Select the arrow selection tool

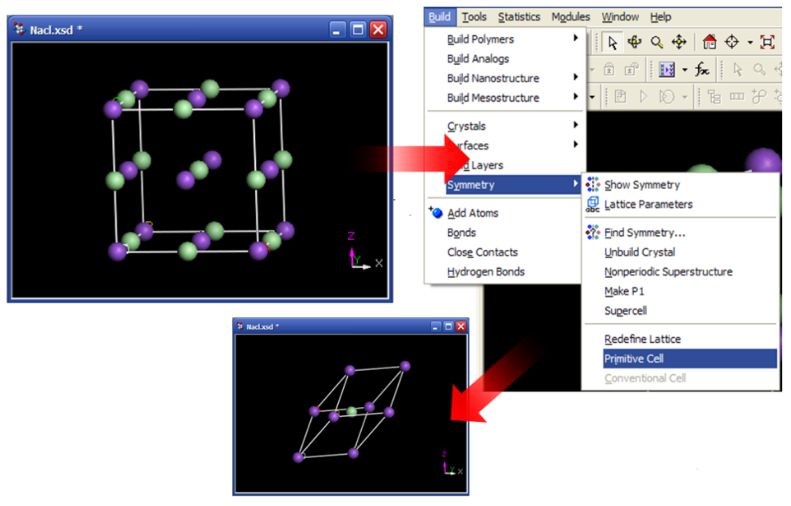(x=612, y=42)
